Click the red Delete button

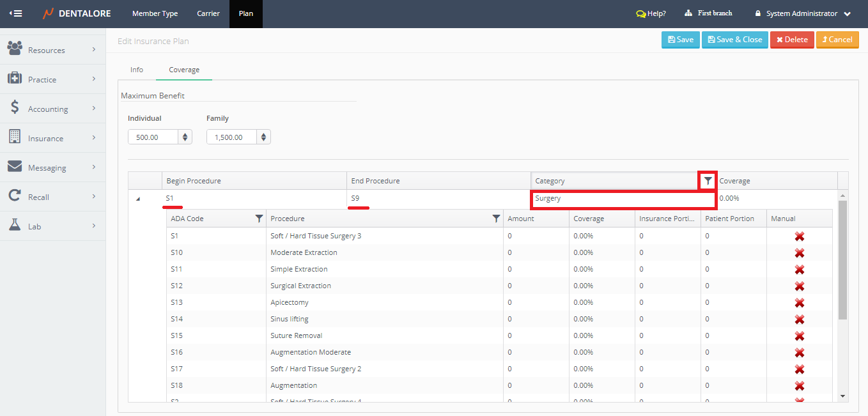pyautogui.click(x=792, y=40)
